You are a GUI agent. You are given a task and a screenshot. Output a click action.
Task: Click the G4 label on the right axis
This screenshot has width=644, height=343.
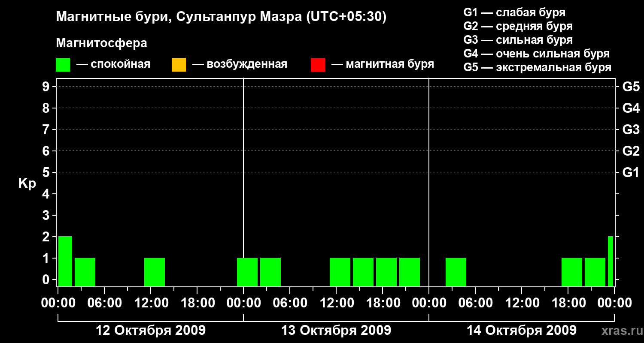tap(631, 108)
